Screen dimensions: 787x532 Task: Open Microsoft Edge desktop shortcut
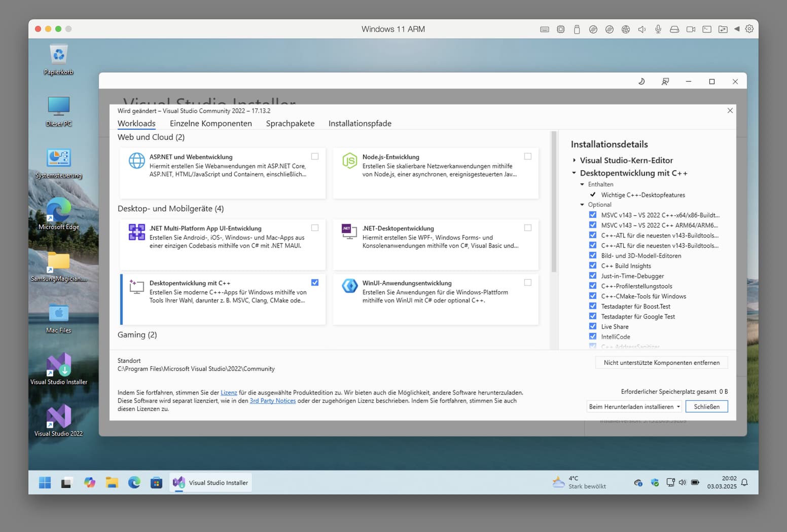[x=59, y=214]
